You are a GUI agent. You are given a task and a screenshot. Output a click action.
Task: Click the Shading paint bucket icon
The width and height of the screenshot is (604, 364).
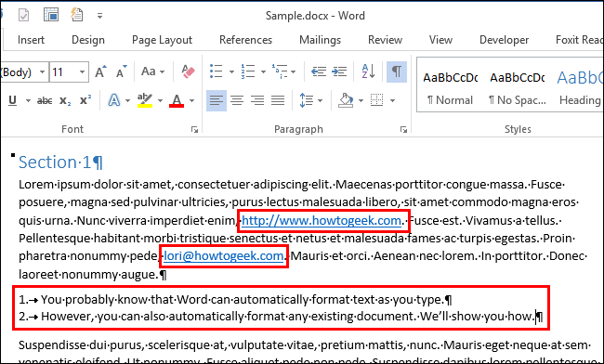point(346,101)
